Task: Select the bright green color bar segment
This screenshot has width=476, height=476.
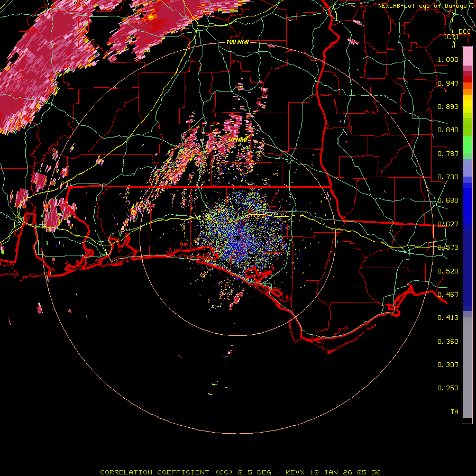Action: pos(467,144)
